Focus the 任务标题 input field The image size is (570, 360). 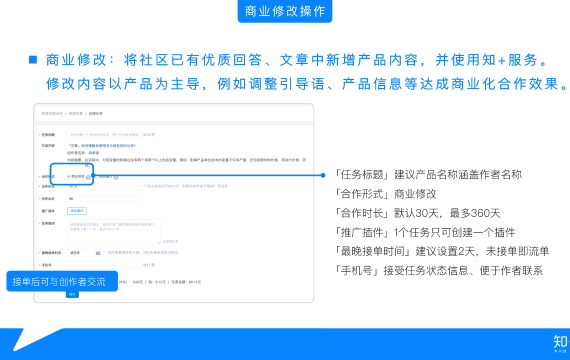click(x=104, y=135)
